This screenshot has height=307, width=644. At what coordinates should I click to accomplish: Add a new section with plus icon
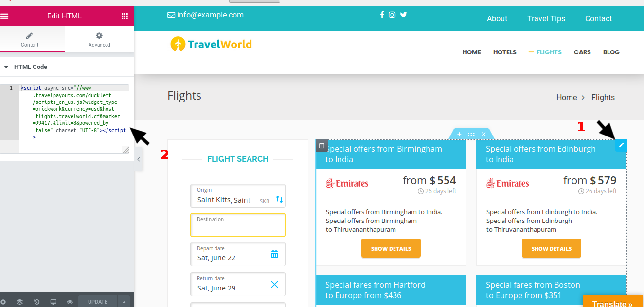(459, 134)
